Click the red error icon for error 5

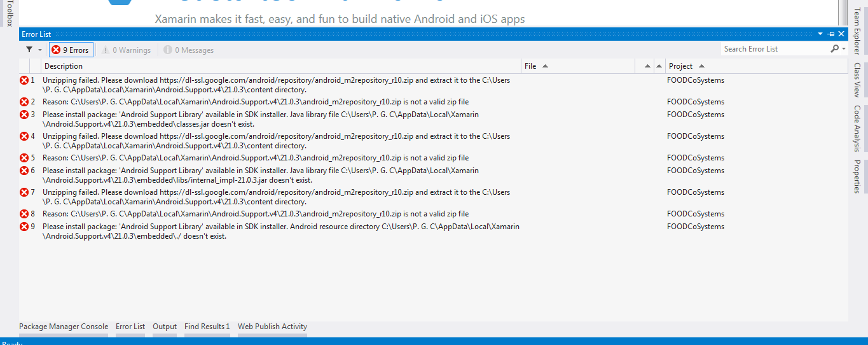coord(24,158)
